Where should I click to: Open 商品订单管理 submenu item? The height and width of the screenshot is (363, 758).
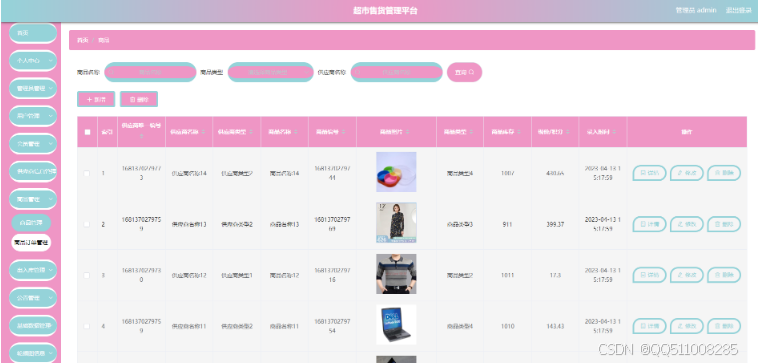(x=31, y=243)
